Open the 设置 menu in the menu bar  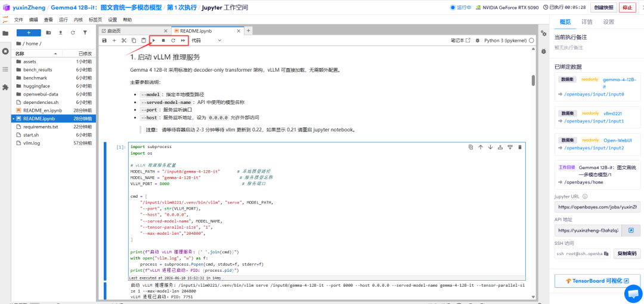(x=113, y=19)
